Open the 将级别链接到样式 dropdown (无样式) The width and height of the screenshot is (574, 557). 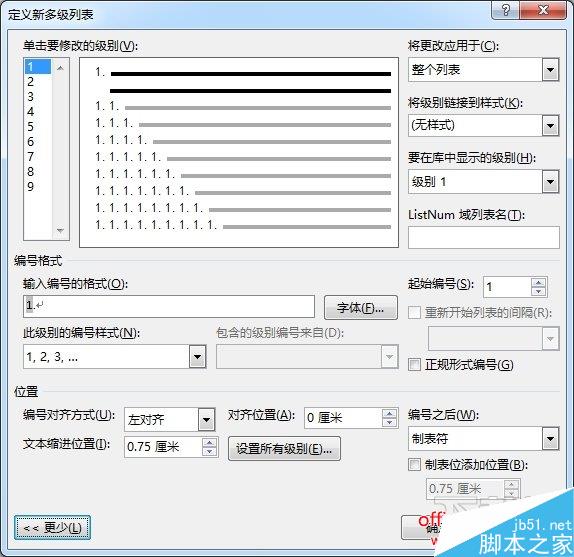550,126
